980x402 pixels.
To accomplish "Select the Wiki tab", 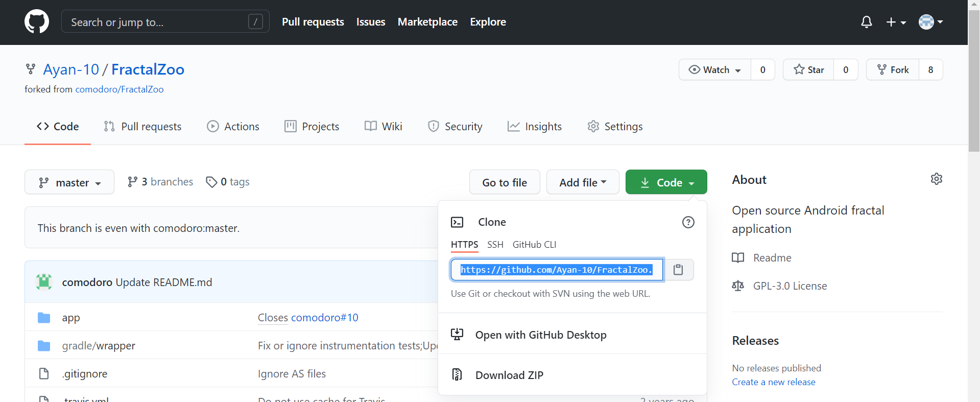I will tap(384, 127).
